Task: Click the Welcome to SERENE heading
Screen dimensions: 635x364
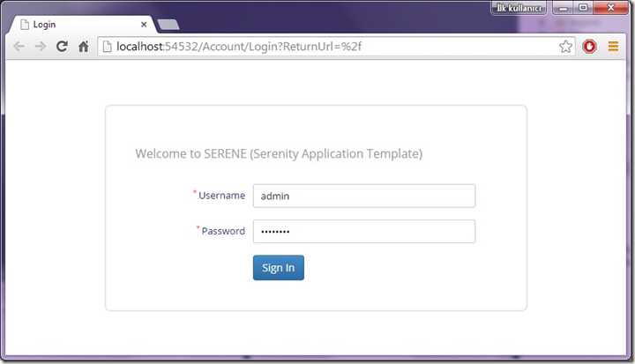Action: click(279, 154)
